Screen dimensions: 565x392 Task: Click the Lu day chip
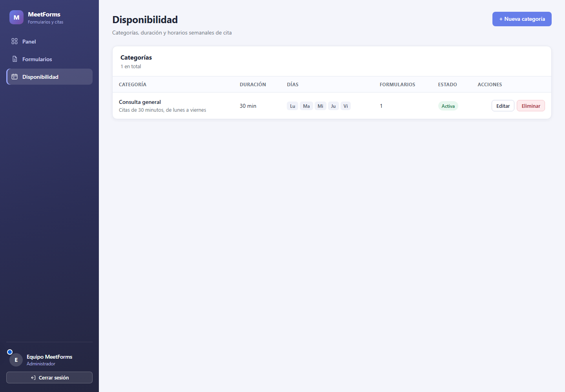coord(293,106)
